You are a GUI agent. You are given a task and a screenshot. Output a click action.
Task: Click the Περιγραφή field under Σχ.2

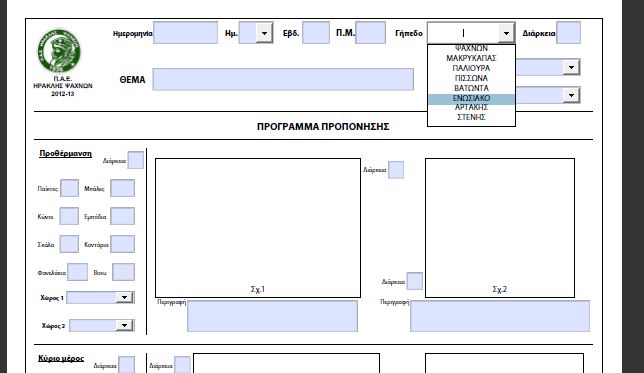[x=500, y=316]
